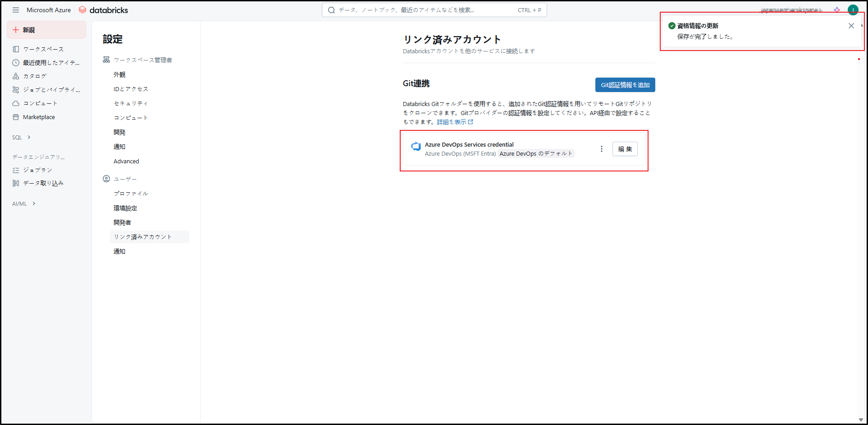Click the Marketplace store icon
This screenshot has height=425, width=868.
coord(16,117)
